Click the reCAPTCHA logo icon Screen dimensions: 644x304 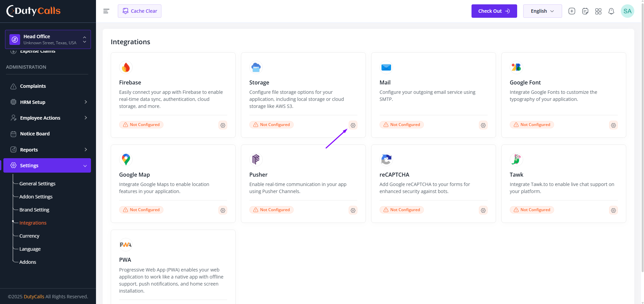click(386, 160)
